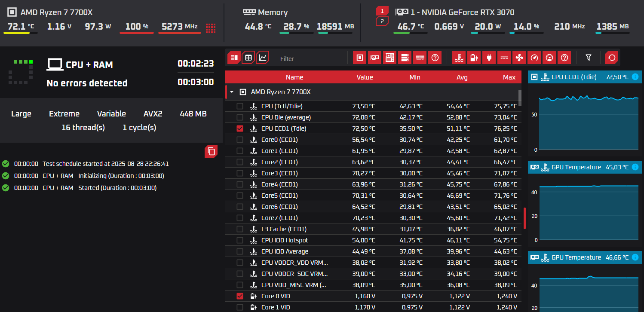The width and height of the screenshot is (644, 312).
Task: Sort sensors by the Value column header
Action: [x=365, y=77]
